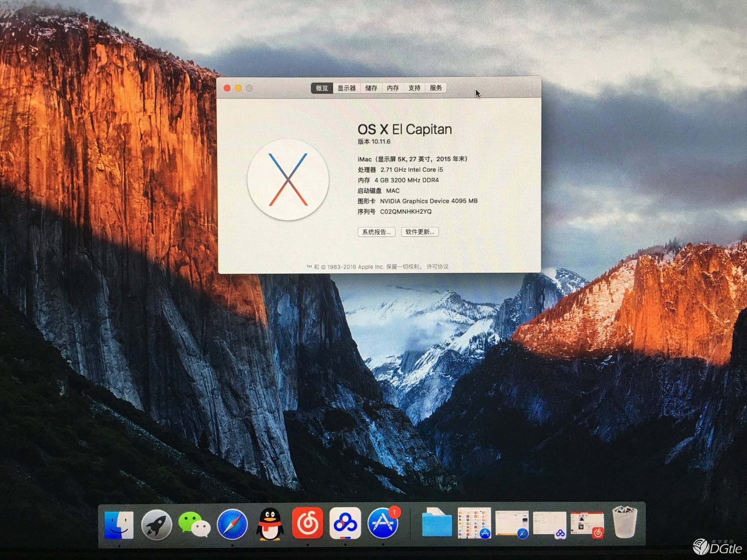Open the blue folder stack in the Dock
The height and width of the screenshot is (560, 747).
[x=437, y=524]
